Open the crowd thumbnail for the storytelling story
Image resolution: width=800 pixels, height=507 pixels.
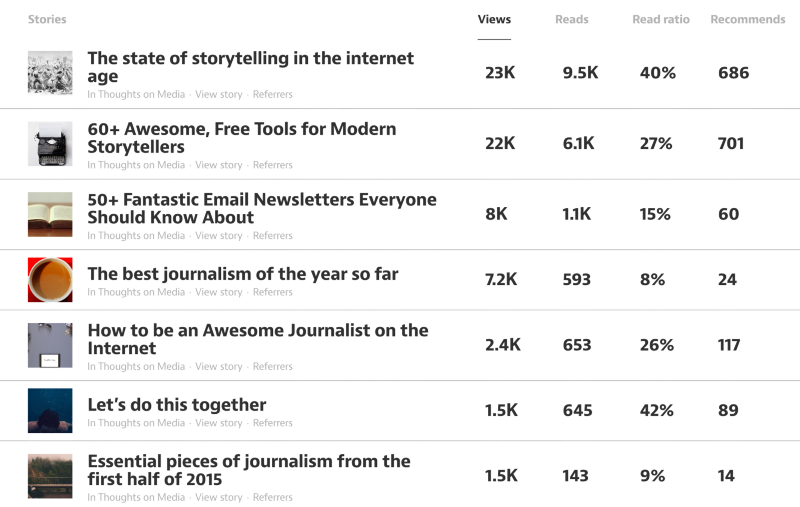[49, 73]
